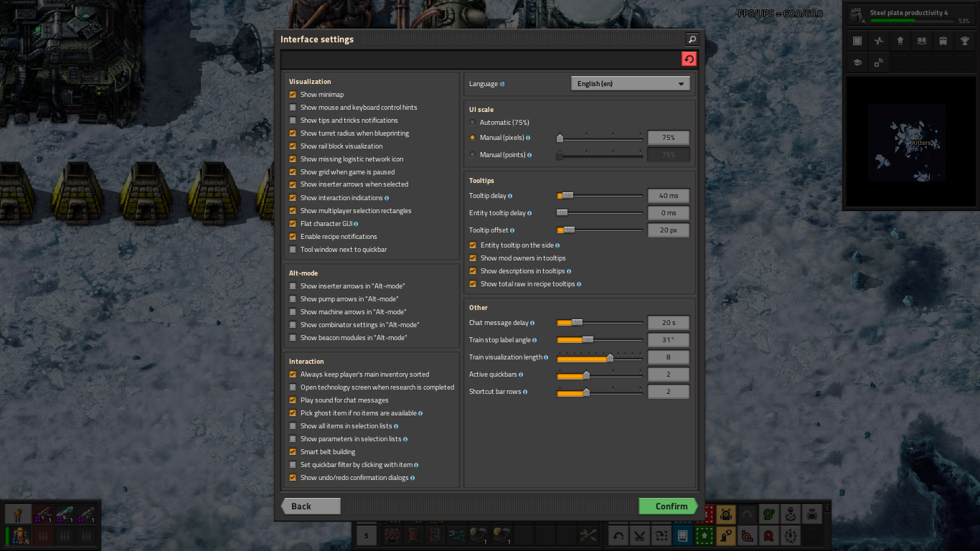The width and height of the screenshot is (980, 551).
Task: Disable the Show minimap checkbox
Action: [293, 95]
